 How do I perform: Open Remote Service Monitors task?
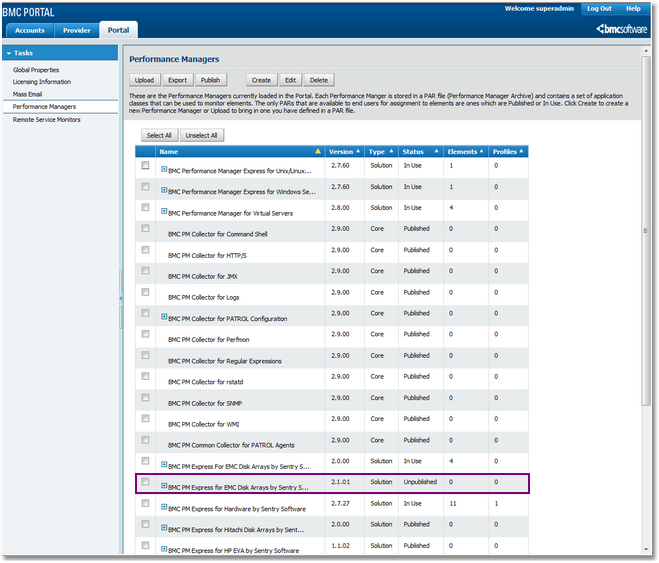click(47, 120)
